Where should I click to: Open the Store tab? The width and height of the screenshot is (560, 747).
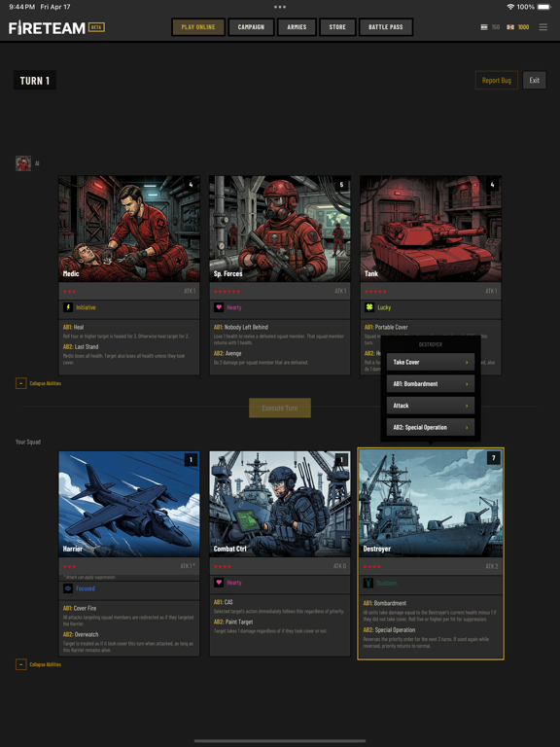[337, 27]
